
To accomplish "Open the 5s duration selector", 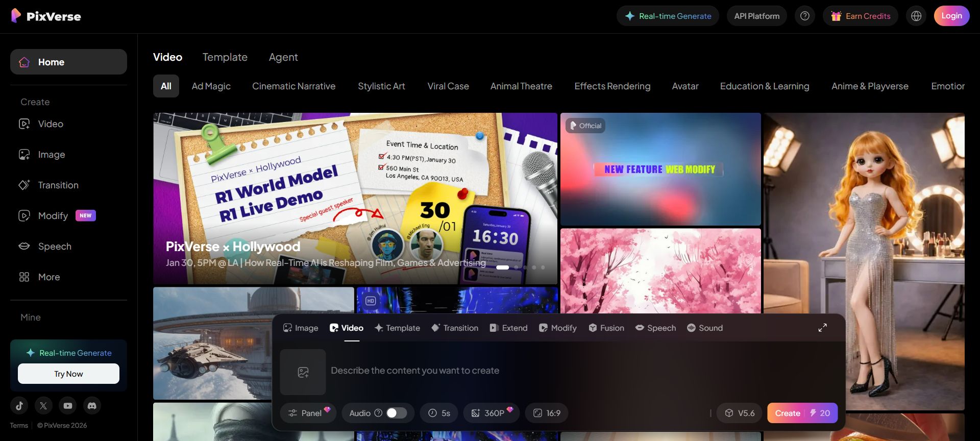I will pyautogui.click(x=439, y=413).
